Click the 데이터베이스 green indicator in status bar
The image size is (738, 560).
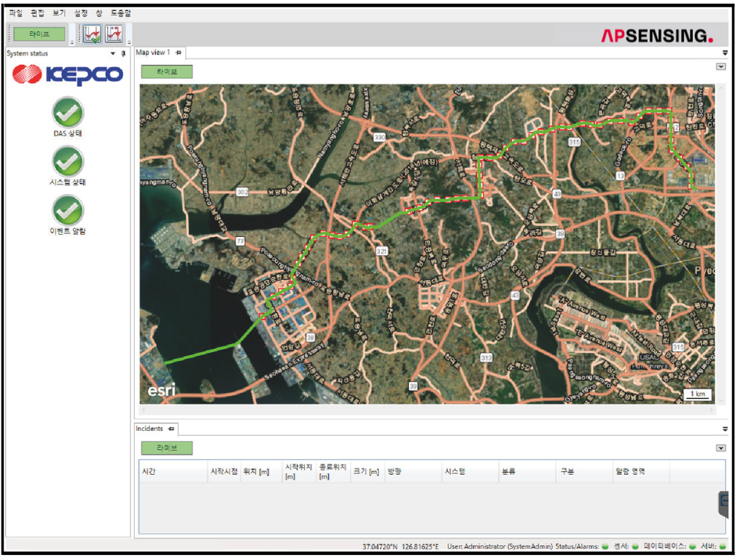point(693,546)
